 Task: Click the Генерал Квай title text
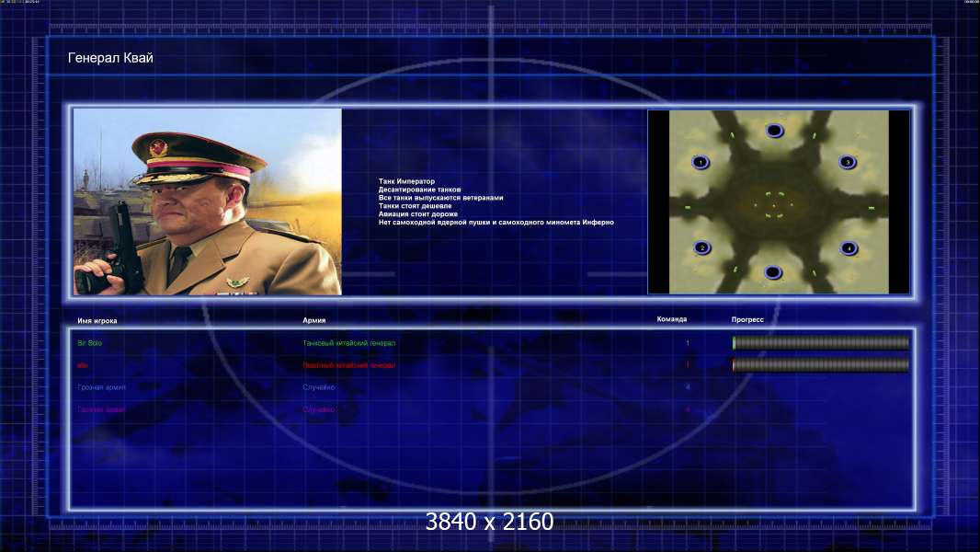click(x=110, y=58)
